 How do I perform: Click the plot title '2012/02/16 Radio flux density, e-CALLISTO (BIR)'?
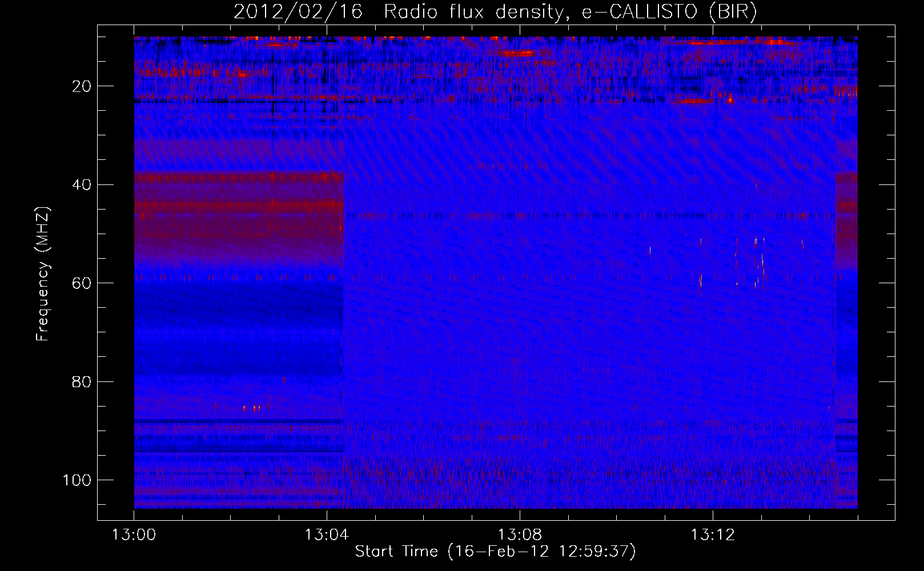coord(495,12)
